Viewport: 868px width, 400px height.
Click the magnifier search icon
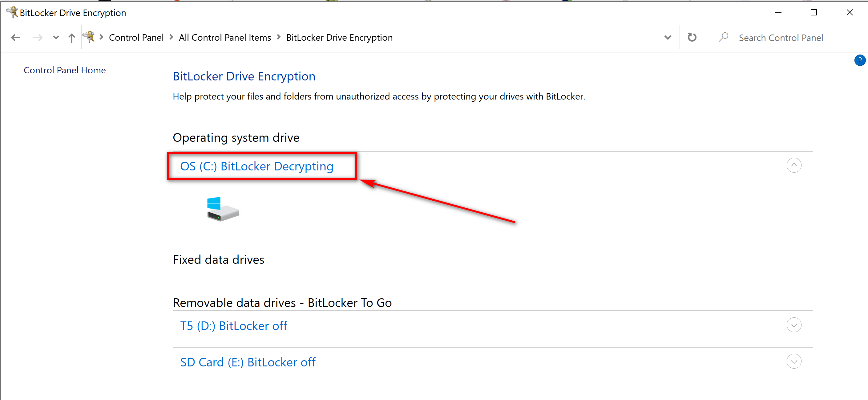pyautogui.click(x=723, y=37)
